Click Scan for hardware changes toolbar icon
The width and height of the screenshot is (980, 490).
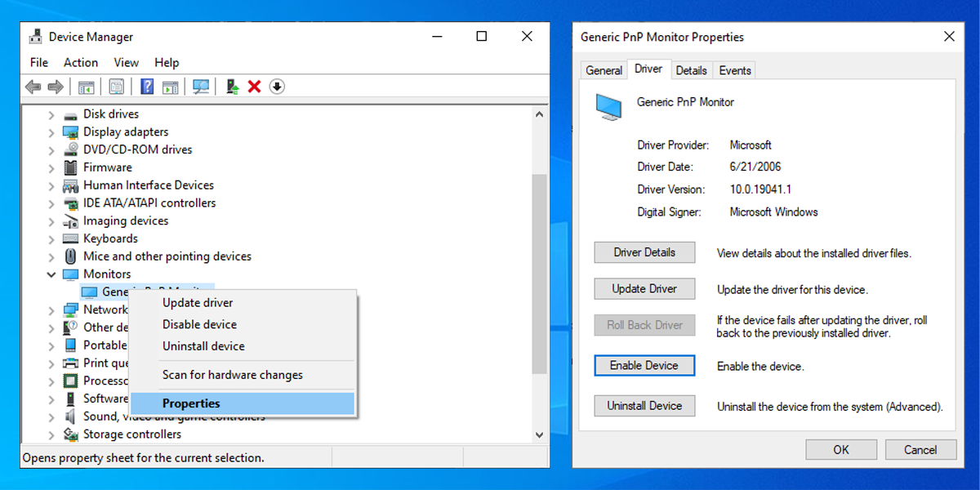click(x=201, y=87)
